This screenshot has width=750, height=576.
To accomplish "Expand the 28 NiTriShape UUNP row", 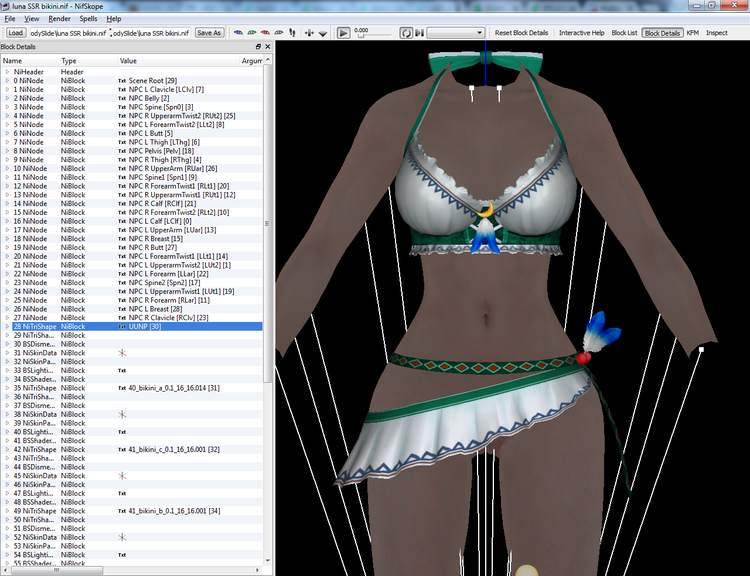I will click(7, 326).
